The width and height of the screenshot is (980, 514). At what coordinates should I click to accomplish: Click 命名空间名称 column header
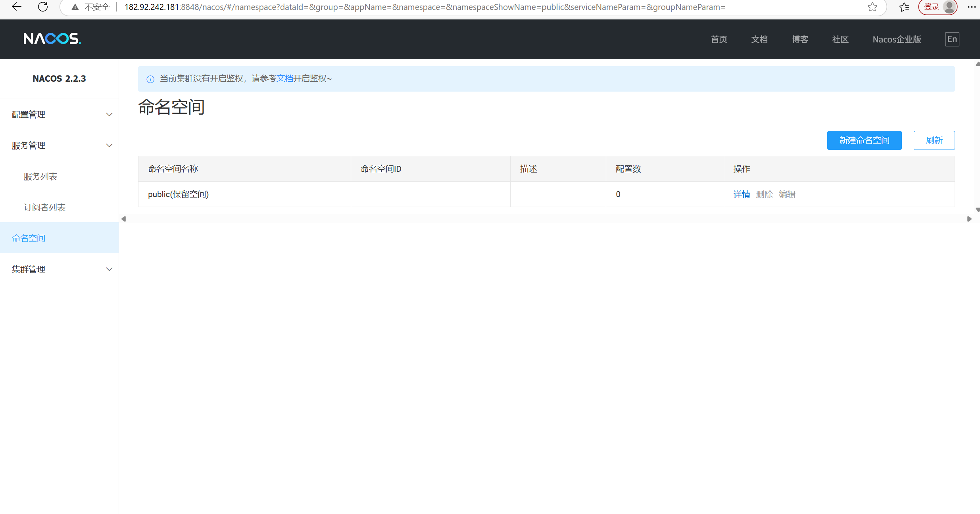tap(244, 169)
